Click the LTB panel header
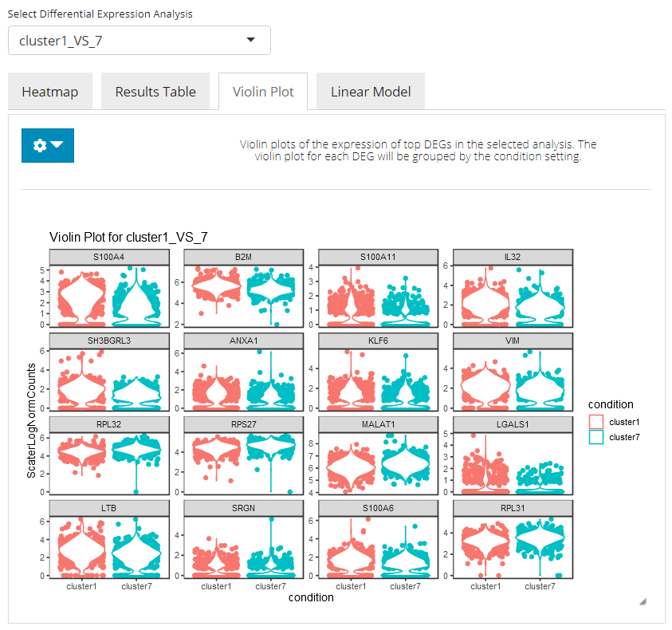Screen dimensions: 672x630 [x=108, y=508]
